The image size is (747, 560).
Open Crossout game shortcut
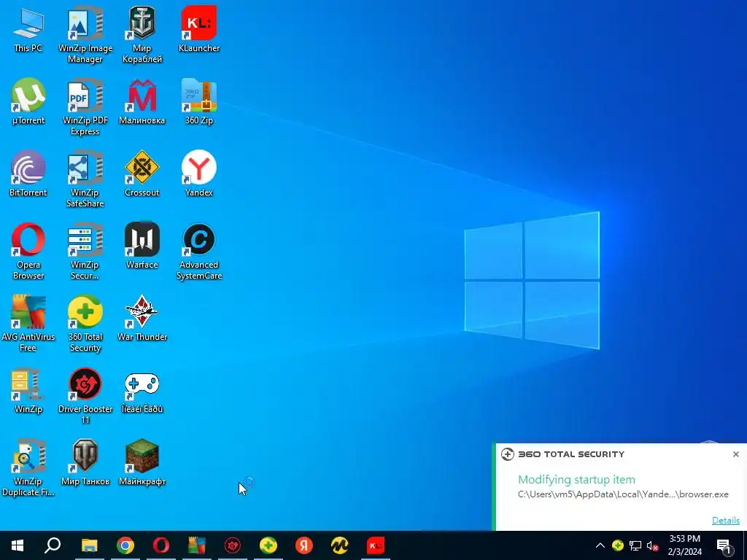coord(142,174)
